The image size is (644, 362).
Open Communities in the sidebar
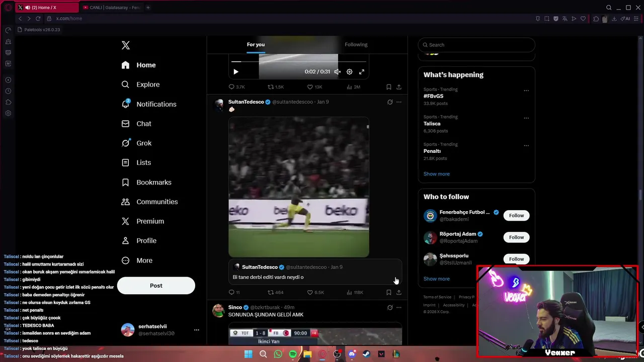pyautogui.click(x=149, y=202)
